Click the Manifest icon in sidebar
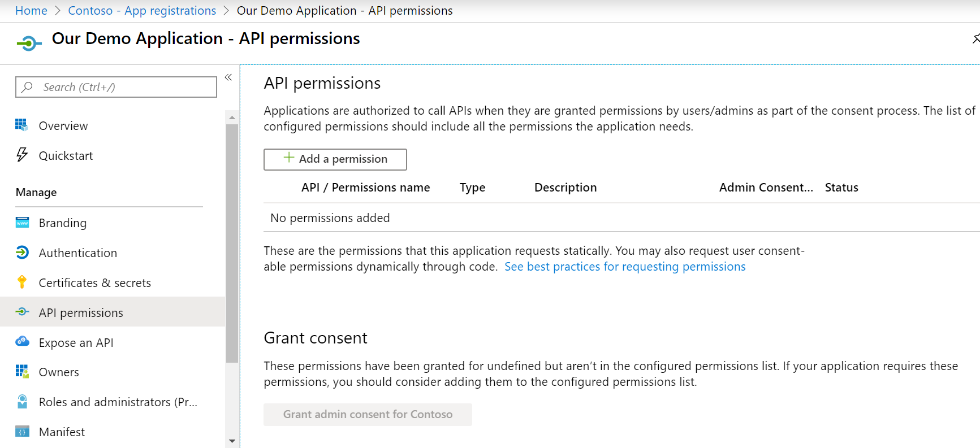This screenshot has width=980, height=448. [22, 432]
